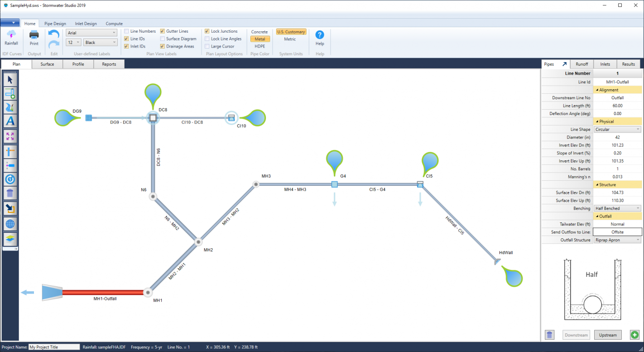This screenshot has height=352, width=644.
Task: Select the insert junction split tool
Action: point(10,151)
